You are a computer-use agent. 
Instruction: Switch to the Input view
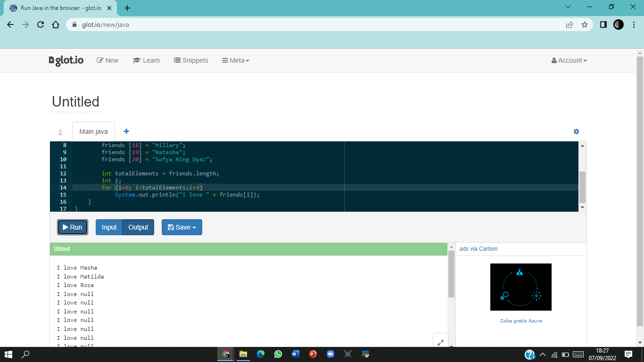point(109,227)
